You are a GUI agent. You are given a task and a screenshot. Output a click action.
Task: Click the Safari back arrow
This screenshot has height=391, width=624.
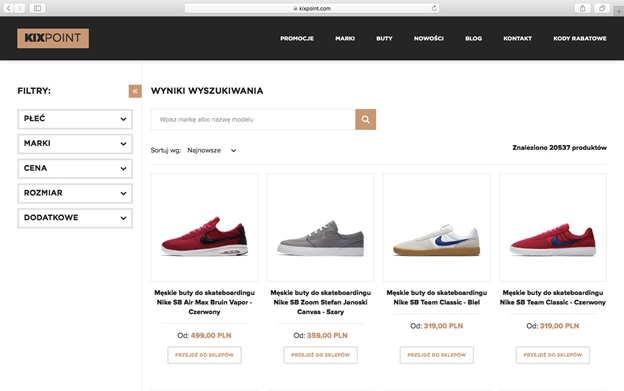pyautogui.click(x=8, y=8)
